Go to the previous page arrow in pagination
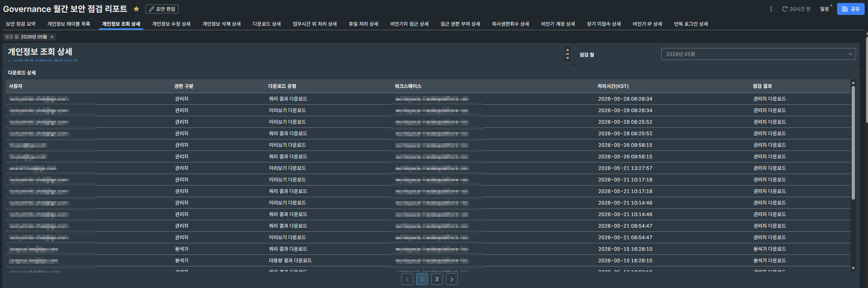This screenshot has height=288, width=868. click(x=407, y=279)
